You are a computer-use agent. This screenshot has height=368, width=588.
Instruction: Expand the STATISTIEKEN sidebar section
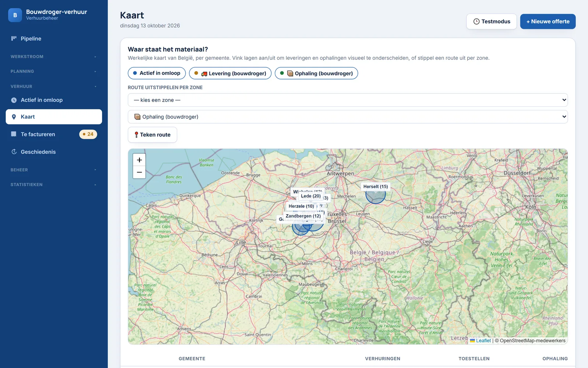pyautogui.click(x=54, y=185)
